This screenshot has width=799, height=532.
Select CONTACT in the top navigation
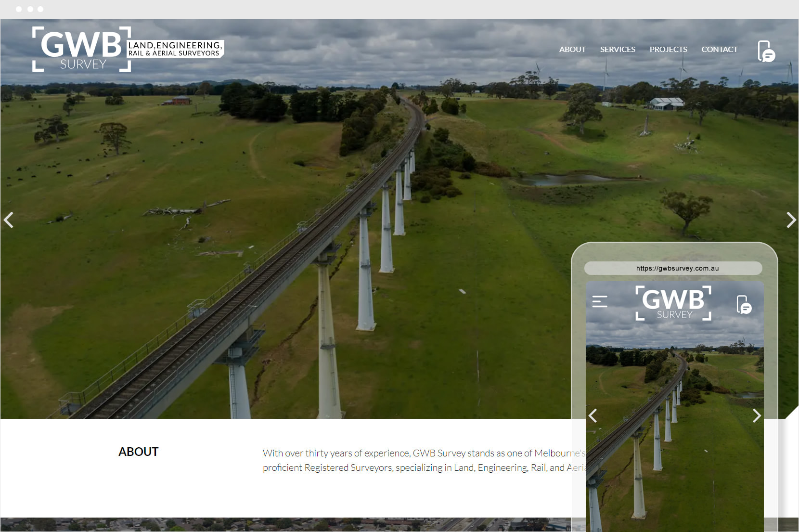coord(719,50)
